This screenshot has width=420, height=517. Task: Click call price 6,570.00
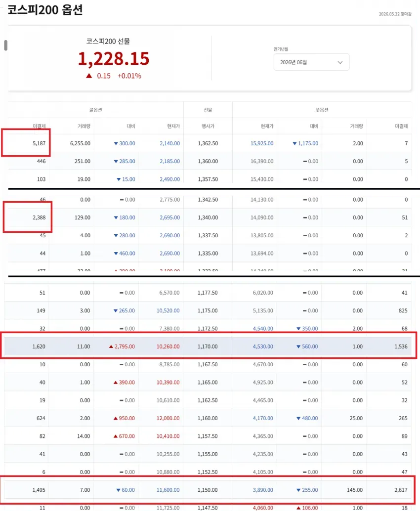[x=169, y=293]
